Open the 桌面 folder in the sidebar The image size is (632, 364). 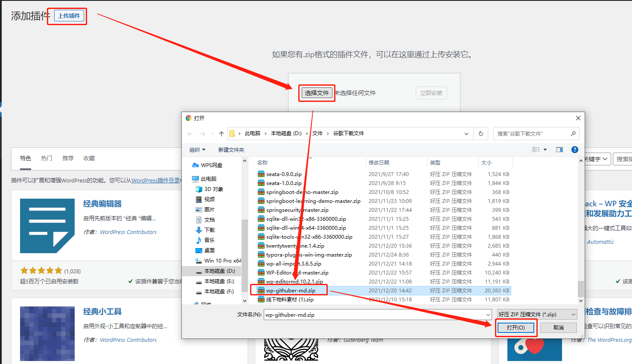click(x=205, y=250)
